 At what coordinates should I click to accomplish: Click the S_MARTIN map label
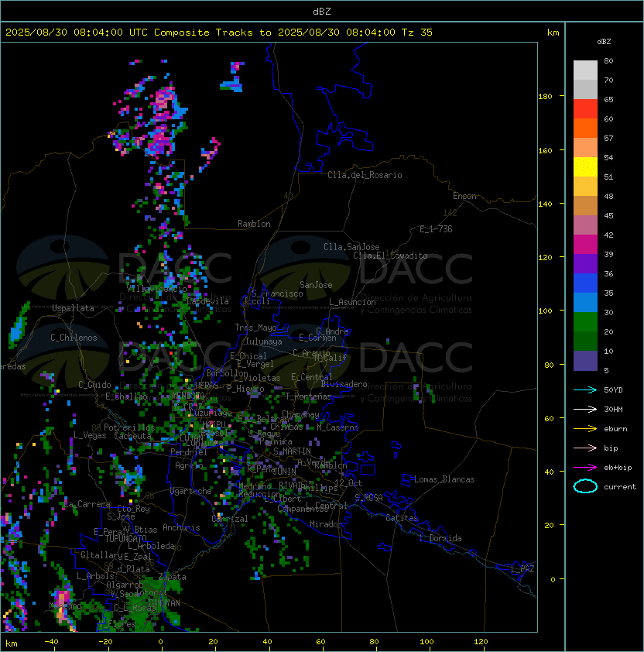(x=293, y=451)
